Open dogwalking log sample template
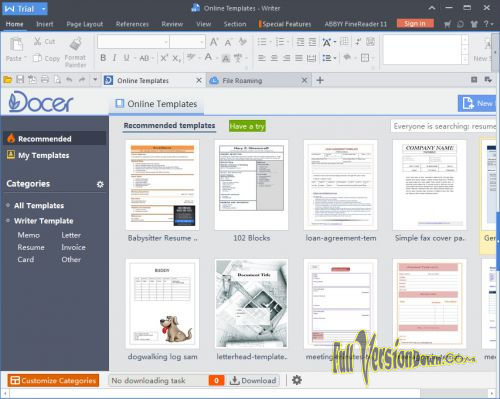 pos(162,303)
